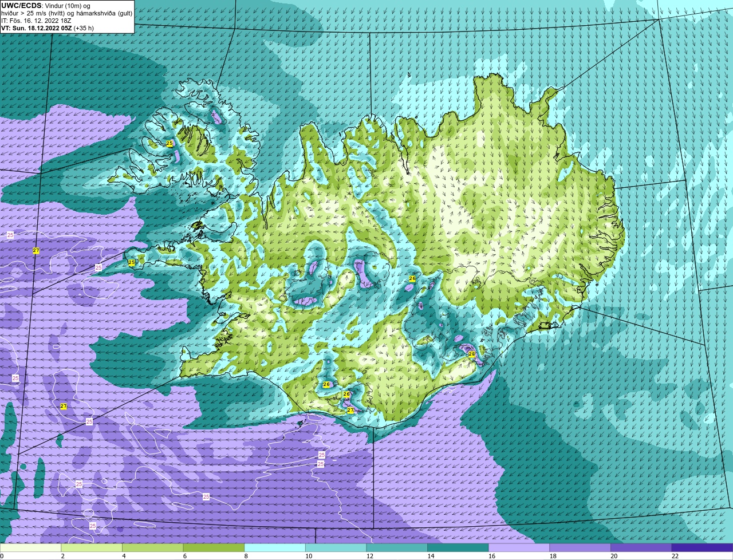The width and height of the screenshot is (733, 560).
Task: Click the purple 18–20 m/s legend swatch
Action: pos(580,547)
